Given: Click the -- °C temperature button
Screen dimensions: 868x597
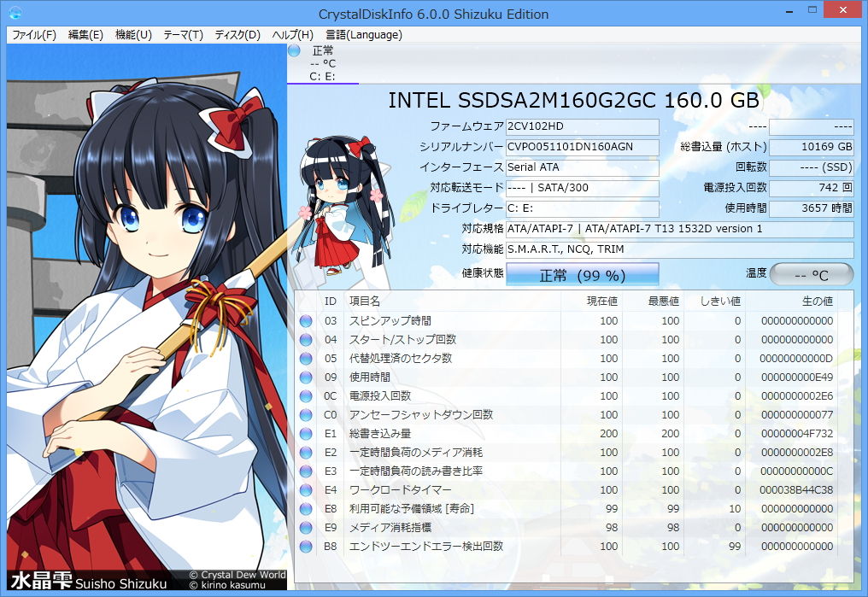Looking at the screenshot, I should 812,274.
